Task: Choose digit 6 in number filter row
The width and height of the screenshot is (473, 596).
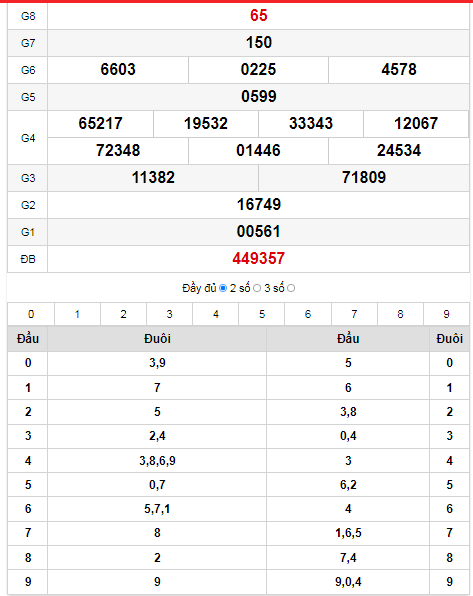Action: coord(308,314)
